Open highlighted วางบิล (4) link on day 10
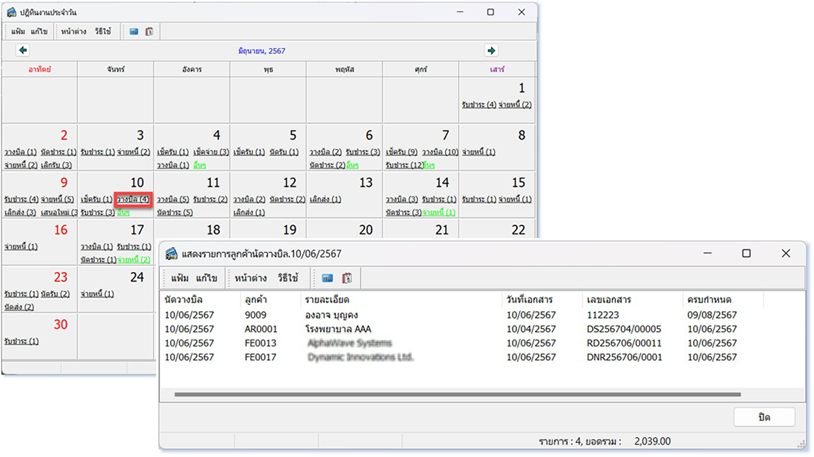Viewport: 814px width, 457px height. (133, 199)
